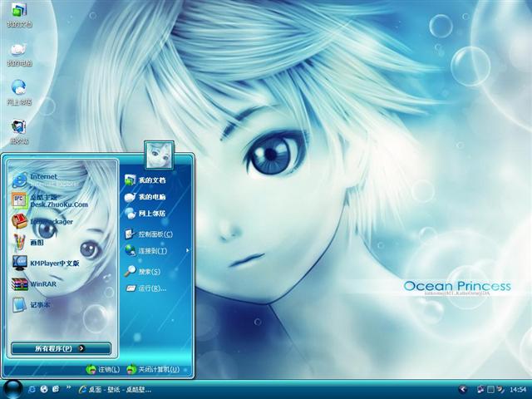The width and height of the screenshot is (532, 399).
Task: Open the 我的电脑 desktop icon
Action: (x=19, y=54)
